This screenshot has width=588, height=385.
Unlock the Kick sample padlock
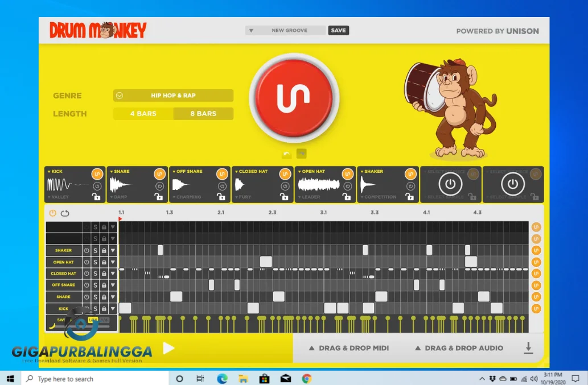click(x=96, y=197)
